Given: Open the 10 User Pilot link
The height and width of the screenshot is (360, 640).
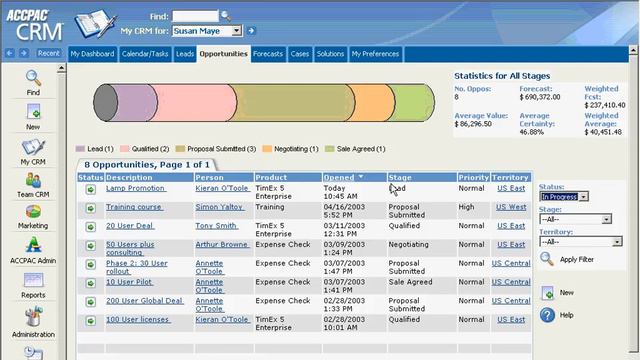Looking at the screenshot, I should (x=129, y=282).
